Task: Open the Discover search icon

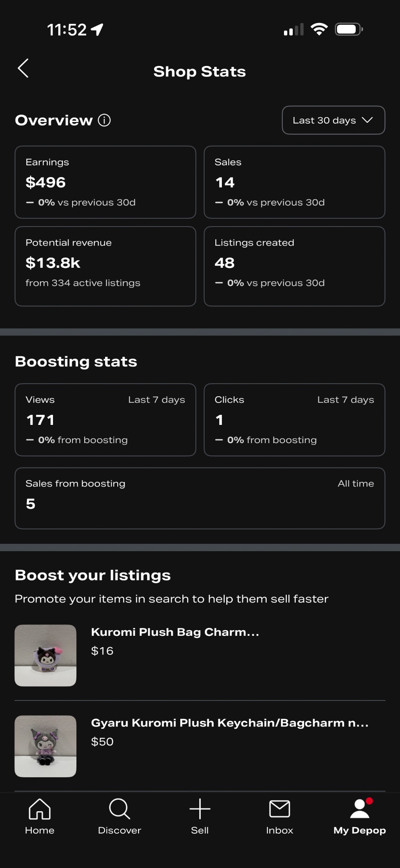Action: pos(119,809)
